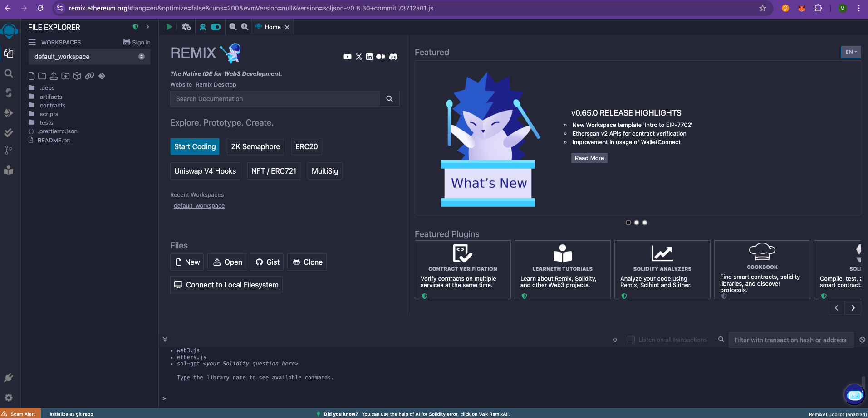Viewport: 868px width, 418px height.
Task: Choose Uniswap V4 Hooks template
Action: [x=205, y=171]
